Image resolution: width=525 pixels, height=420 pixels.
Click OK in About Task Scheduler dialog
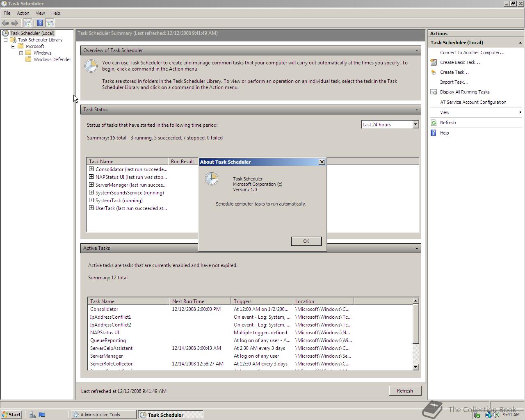[306, 241]
